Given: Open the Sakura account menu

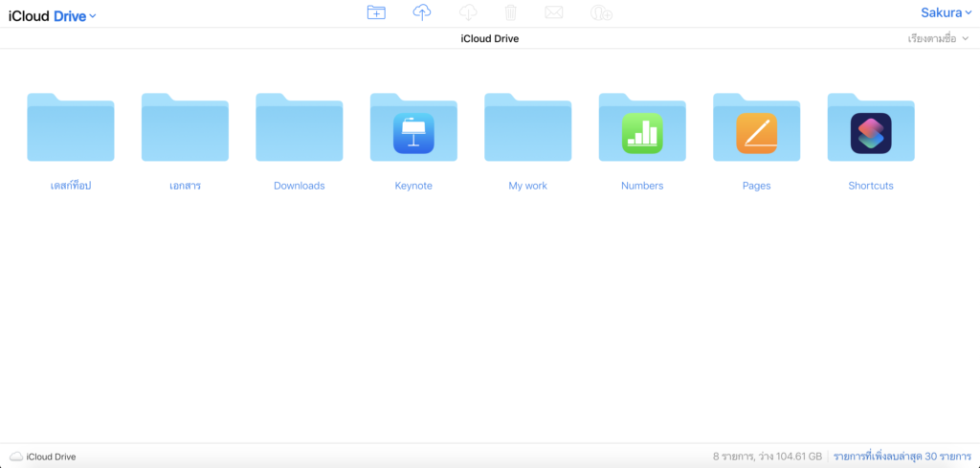Looking at the screenshot, I should click(x=947, y=13).
